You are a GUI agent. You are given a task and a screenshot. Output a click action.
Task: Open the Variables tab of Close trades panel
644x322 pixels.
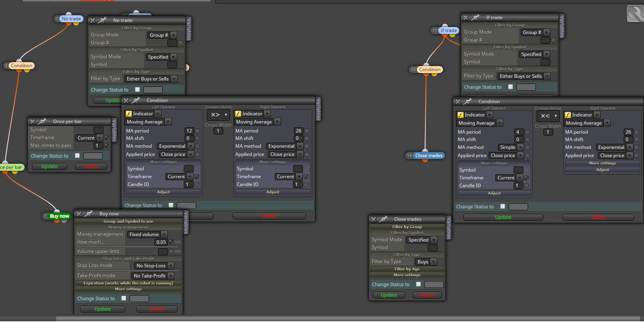click(x=448, y=228)
